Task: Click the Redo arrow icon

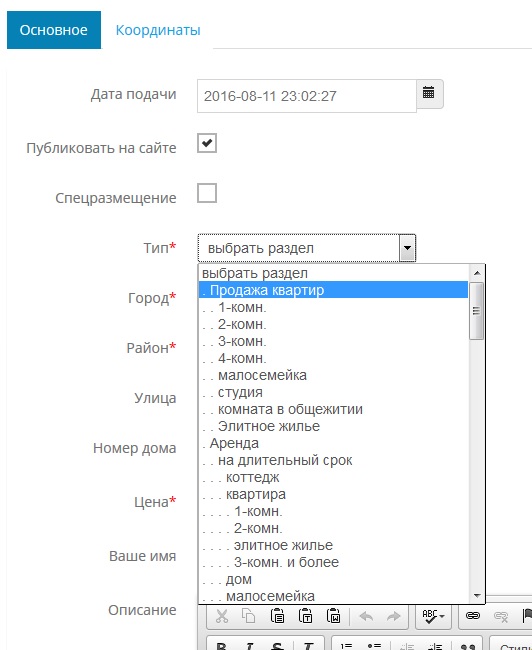Action: (x=394, y=616)
